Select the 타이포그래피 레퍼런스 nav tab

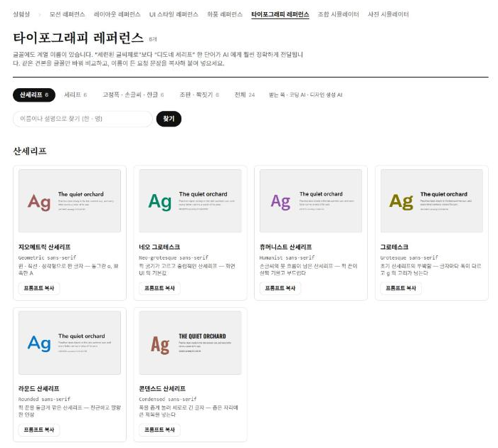click(x=280, y=15)
